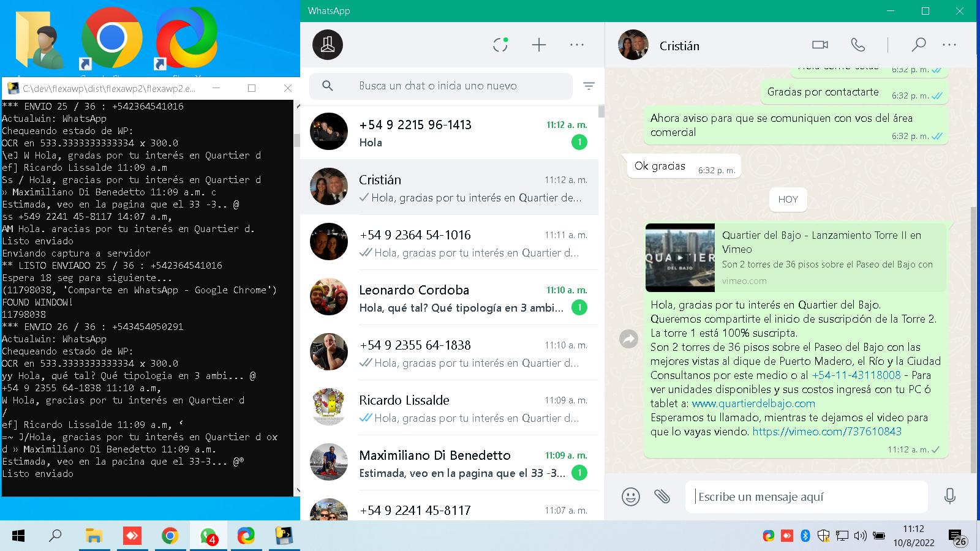Start a video call with Cristián
The image size is (980, 551).
click(x=820, y=45)
